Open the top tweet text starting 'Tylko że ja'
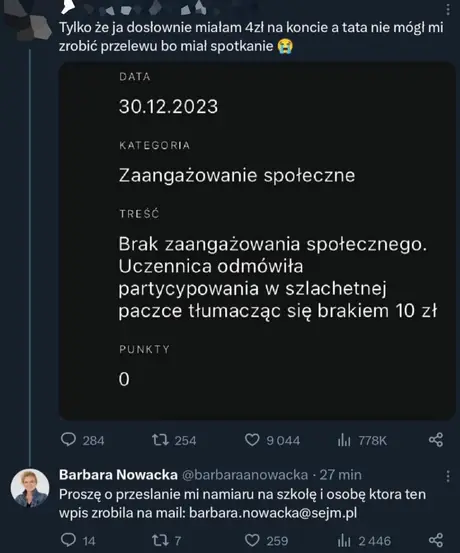This screenshot has height=553, width=460. [251, 37]
